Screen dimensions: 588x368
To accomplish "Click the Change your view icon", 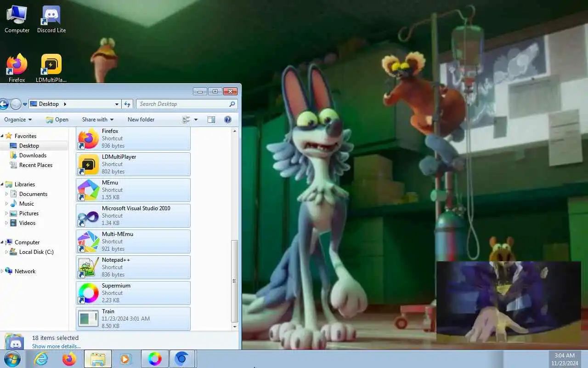I will [x=186, y=120].
